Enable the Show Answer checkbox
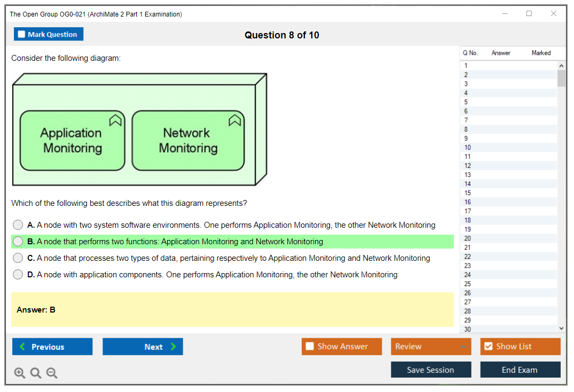The height and width of the screenshot is (392, 574). pos(310,346)
